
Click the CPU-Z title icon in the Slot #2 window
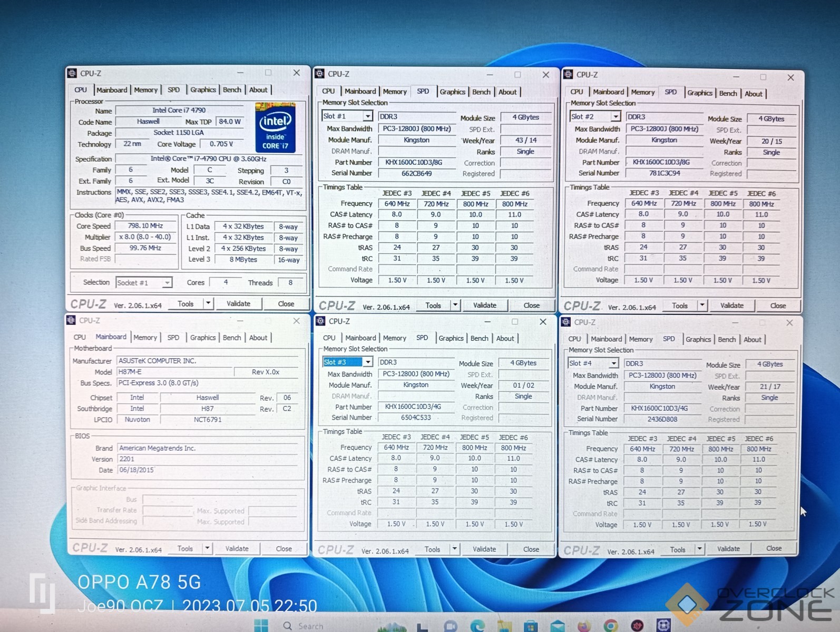point(568,74)
